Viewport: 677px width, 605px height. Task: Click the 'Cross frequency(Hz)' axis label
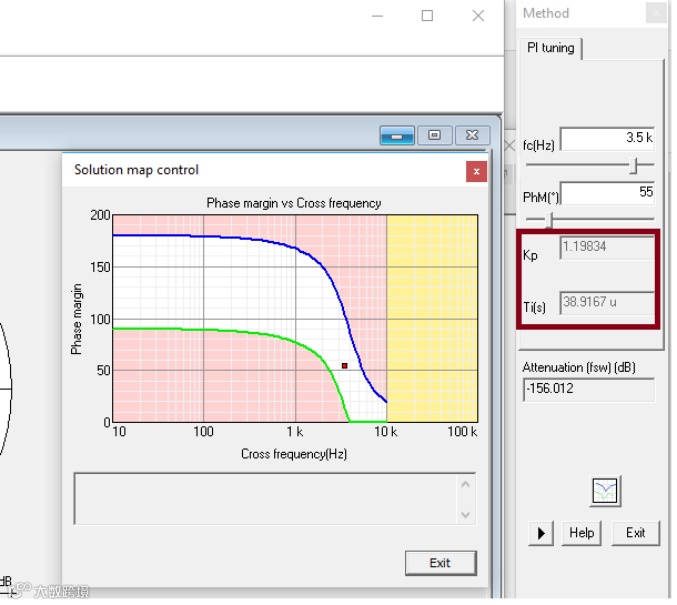(x=294, y=454)
